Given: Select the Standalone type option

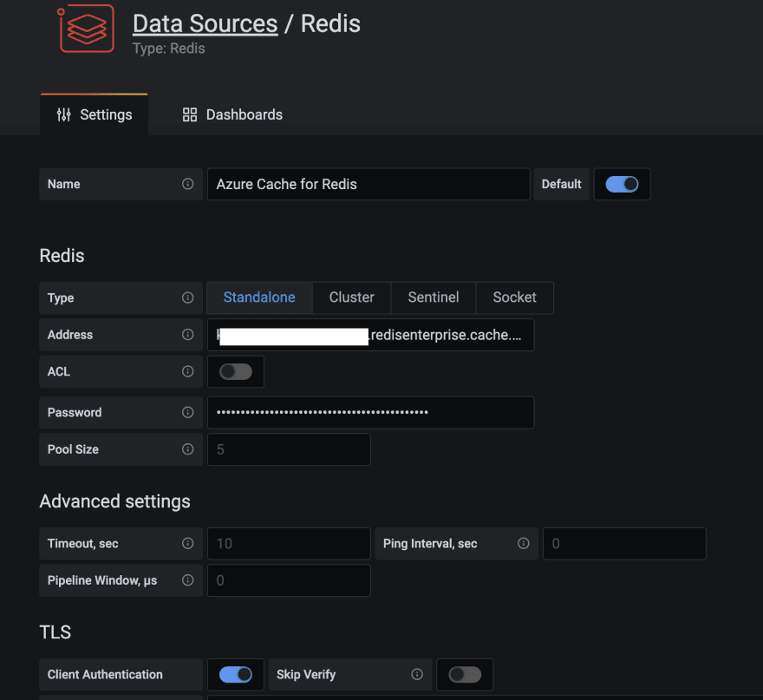Looking at the screenshot, I should click(259, 298).
